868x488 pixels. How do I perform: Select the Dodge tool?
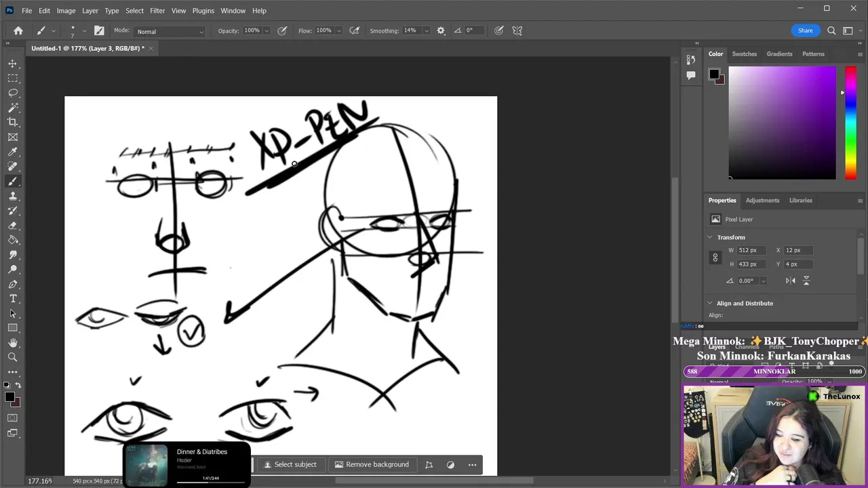pyautogui.click(x=13, y=270)
